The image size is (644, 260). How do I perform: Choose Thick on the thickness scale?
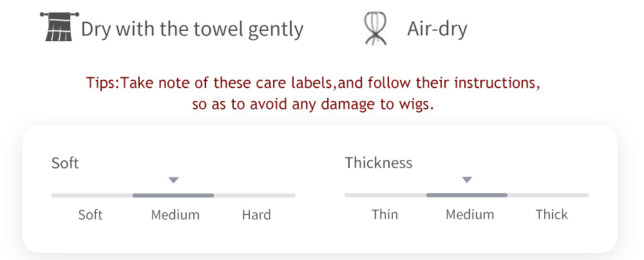pos(552,214)
